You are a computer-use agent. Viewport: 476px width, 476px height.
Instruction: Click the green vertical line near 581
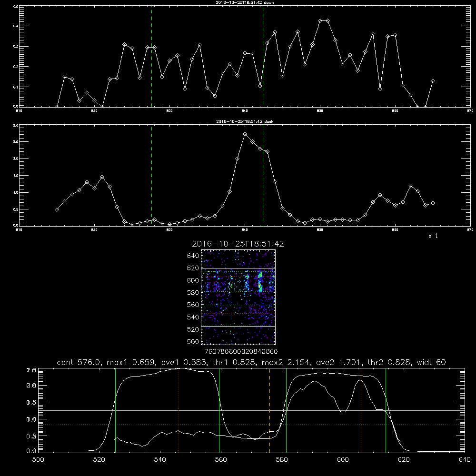tap(286, 410)
